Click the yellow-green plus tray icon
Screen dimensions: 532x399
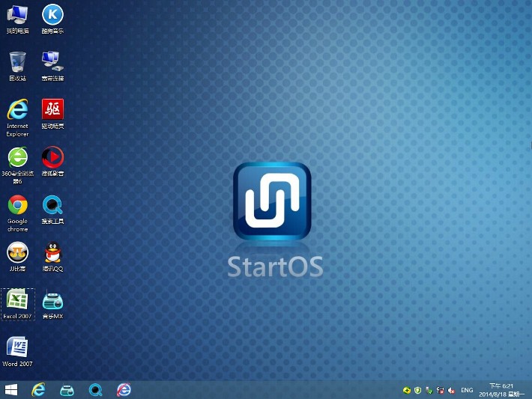406,391
